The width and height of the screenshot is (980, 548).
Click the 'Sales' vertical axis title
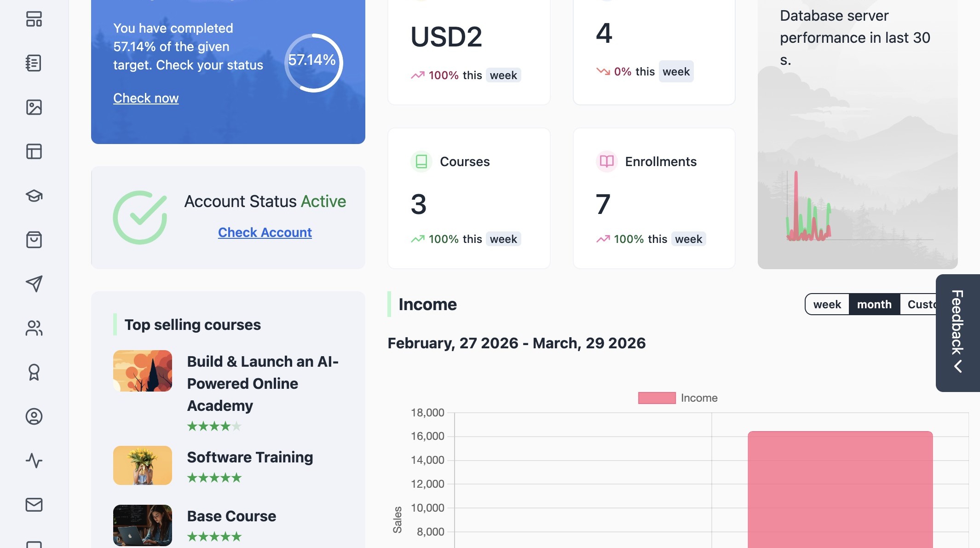[398, 520]
